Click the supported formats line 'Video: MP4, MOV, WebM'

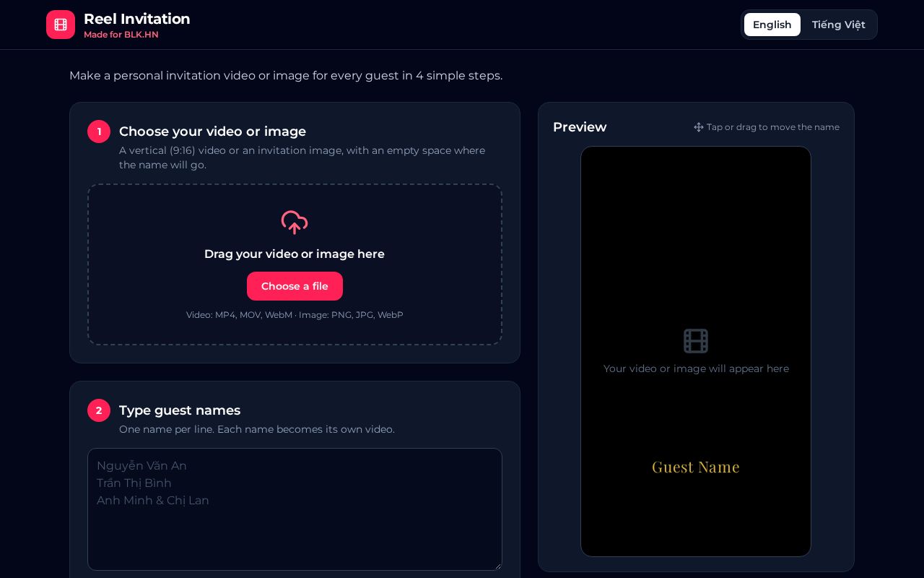[x=295, y=315]
